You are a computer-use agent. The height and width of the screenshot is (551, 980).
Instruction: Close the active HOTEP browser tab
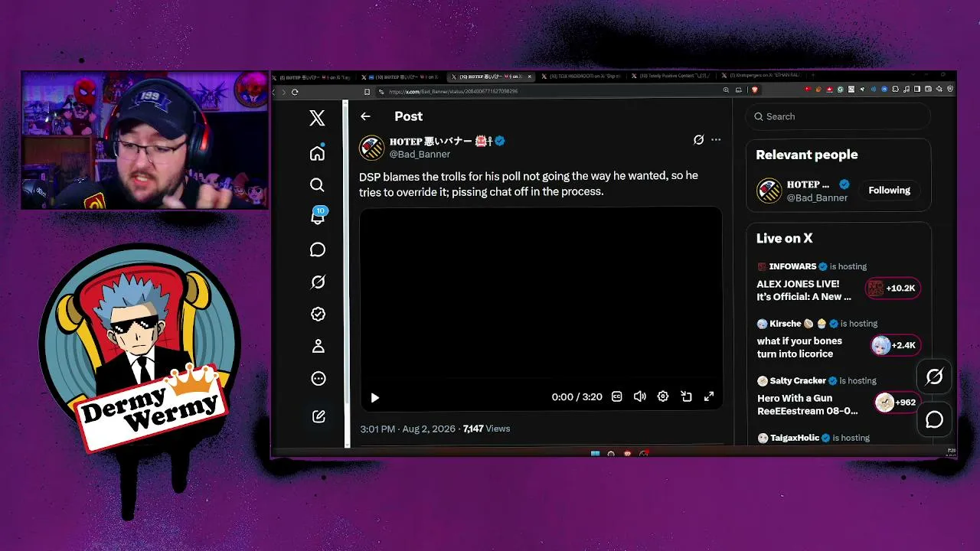[528, 77]
